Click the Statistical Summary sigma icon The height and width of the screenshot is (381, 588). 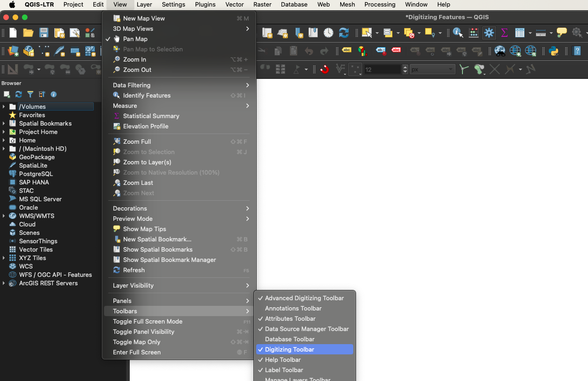(x=504, y=33)
